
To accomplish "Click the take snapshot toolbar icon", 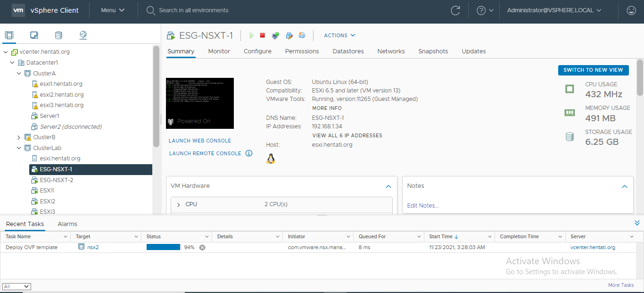I will 302,35.
